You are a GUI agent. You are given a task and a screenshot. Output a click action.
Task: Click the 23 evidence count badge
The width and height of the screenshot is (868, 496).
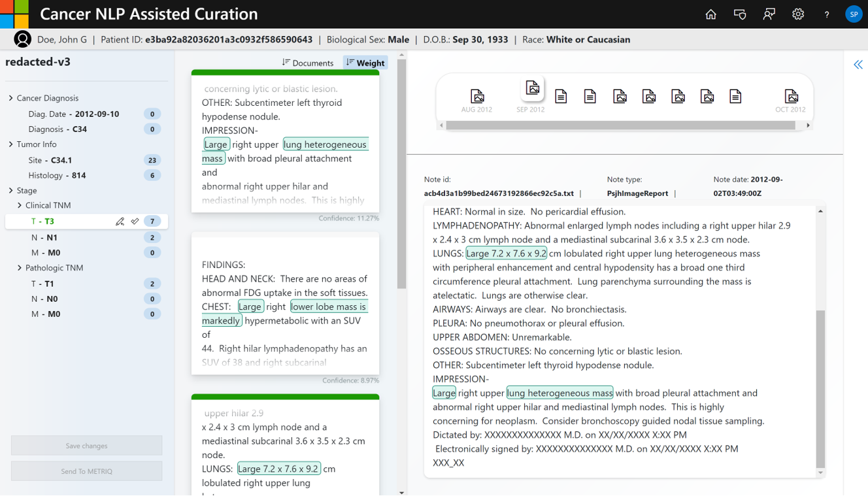(152, 160)
